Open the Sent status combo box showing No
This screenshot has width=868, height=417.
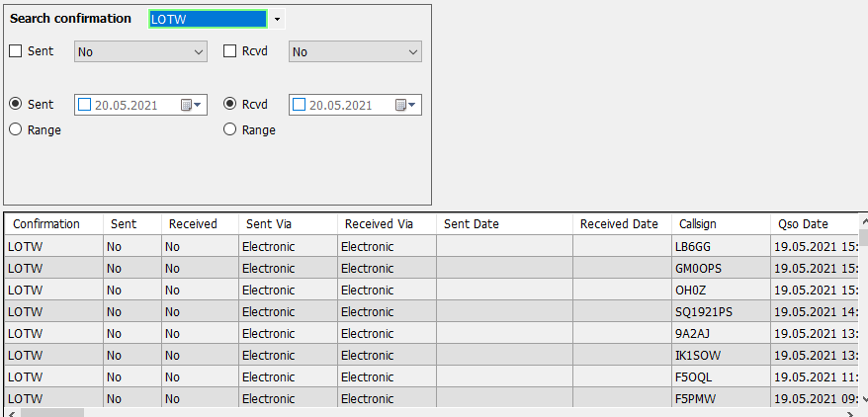click(x=140, y=52)
